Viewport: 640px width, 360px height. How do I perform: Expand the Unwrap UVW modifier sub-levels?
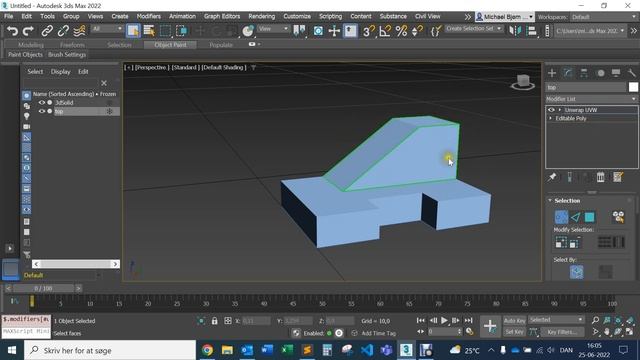point(560,110)
